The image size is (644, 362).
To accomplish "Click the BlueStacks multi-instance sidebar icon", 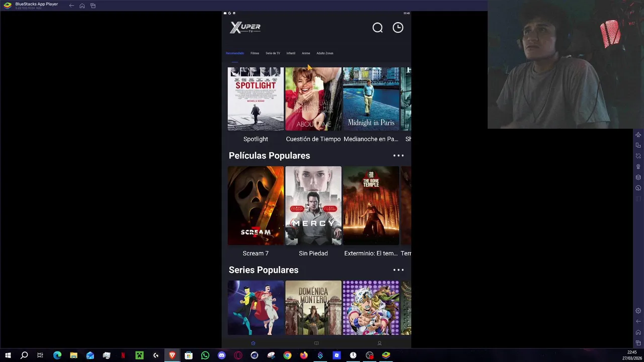I will (x=638, y=145).
